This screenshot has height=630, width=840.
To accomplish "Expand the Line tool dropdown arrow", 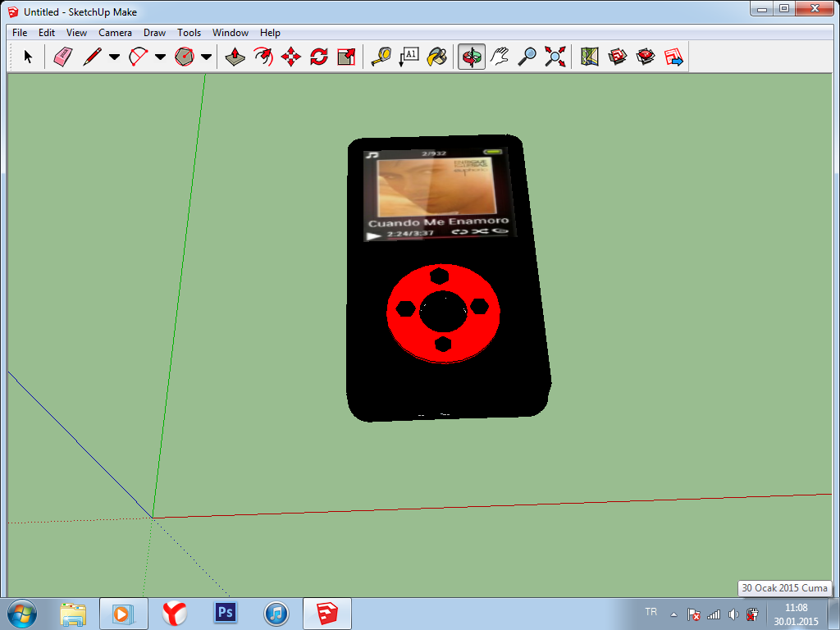I will [114, 57].
